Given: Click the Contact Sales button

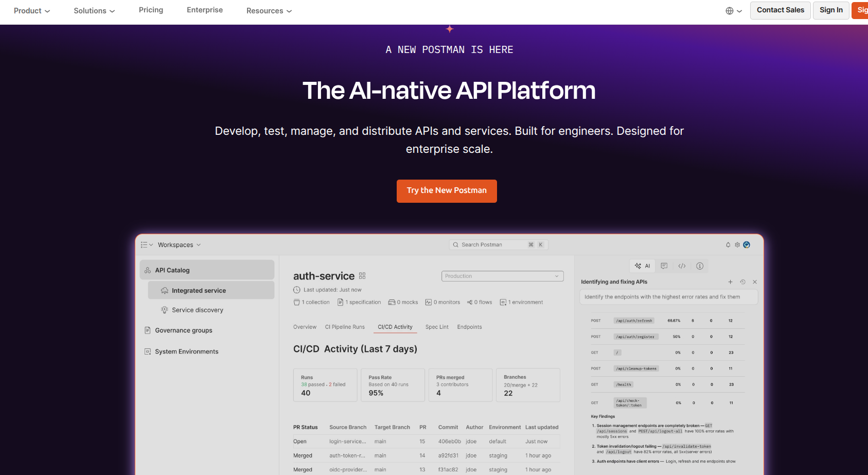Looking at the screenshot, I should tap(780, 10).
